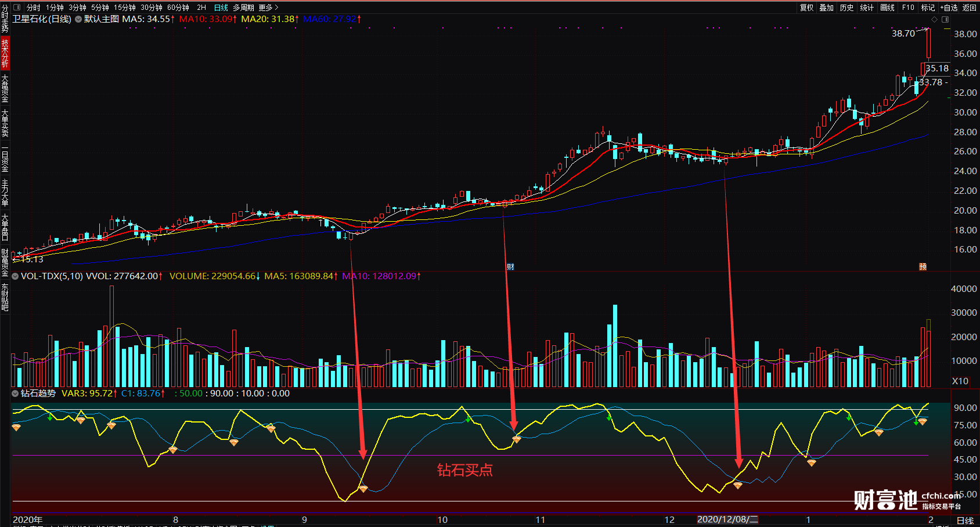Viewport: 980px width, 527px height.
Task: Click the VAR3: 95.72 value
Action: [x=89, y=394]
